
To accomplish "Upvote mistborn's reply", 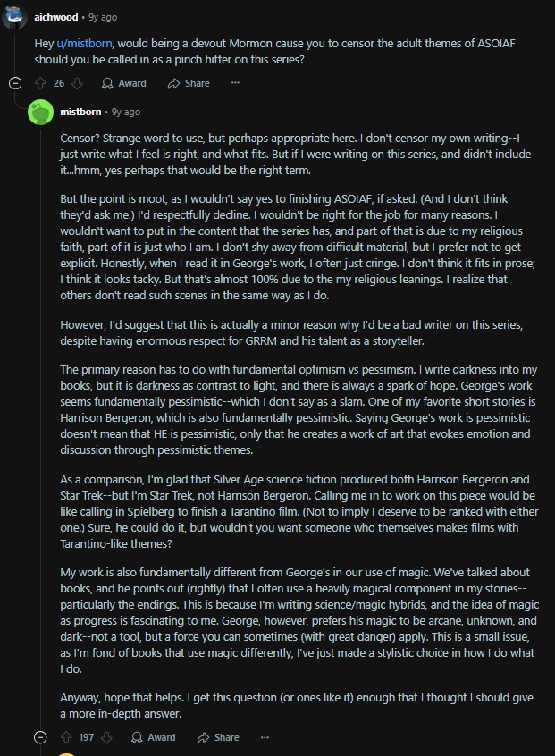I will point(66,737).
